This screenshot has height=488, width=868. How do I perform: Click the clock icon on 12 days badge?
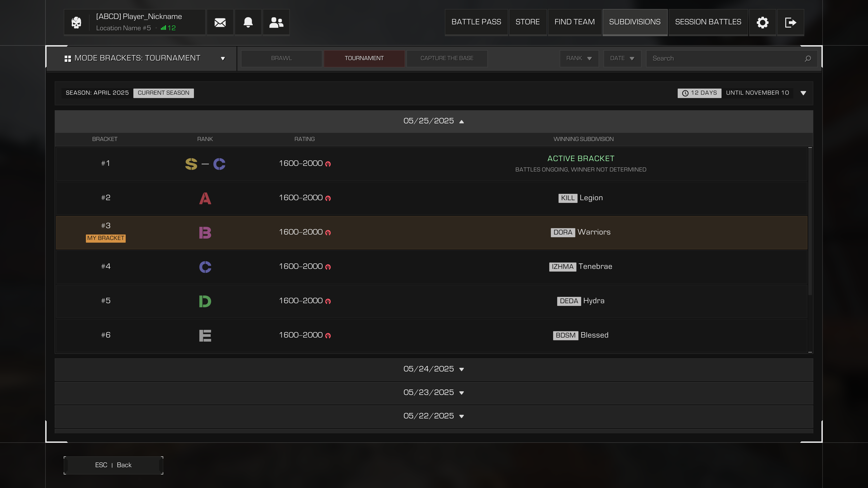pyautogui.click(x=685, y=93)
